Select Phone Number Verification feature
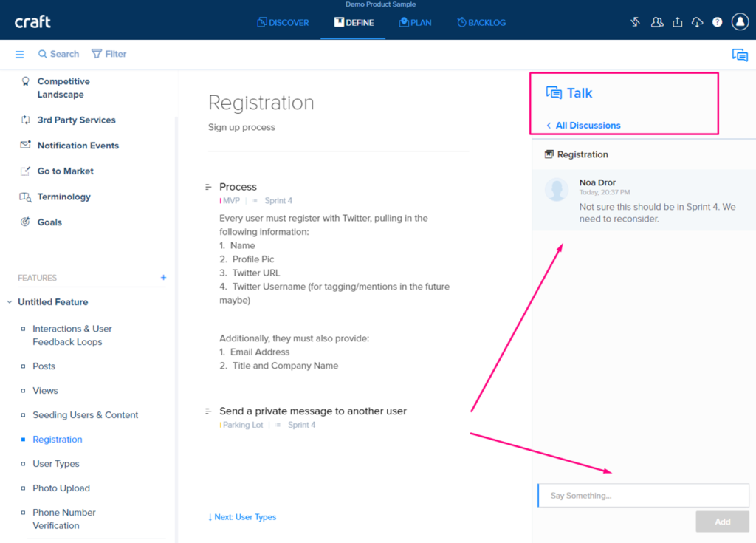 click(64, 519)
